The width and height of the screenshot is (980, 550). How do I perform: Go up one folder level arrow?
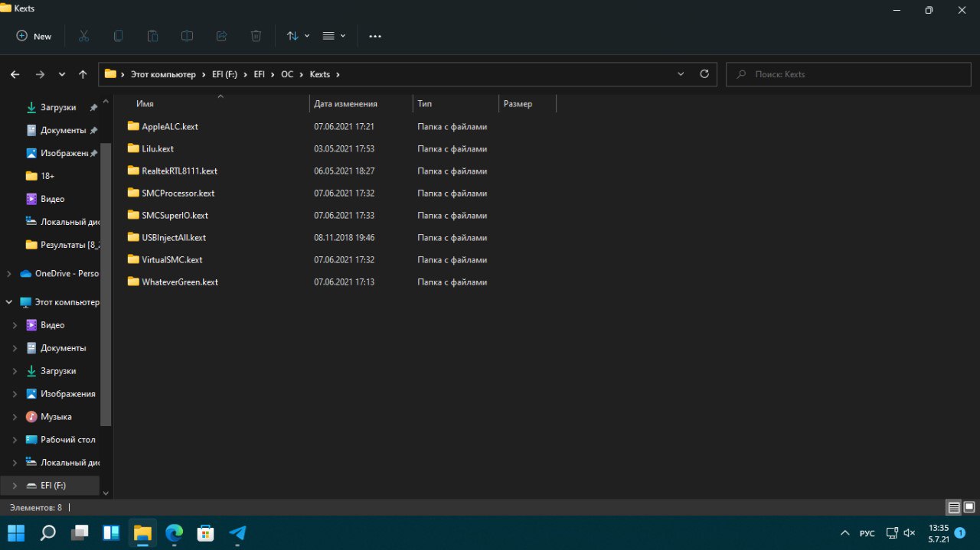coord(83,74)
